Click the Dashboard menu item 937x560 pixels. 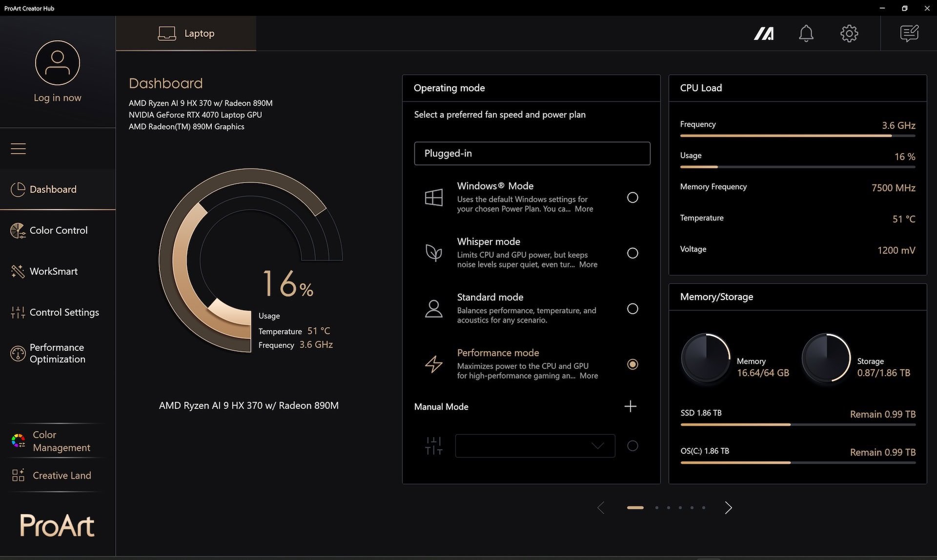(53, 189)
